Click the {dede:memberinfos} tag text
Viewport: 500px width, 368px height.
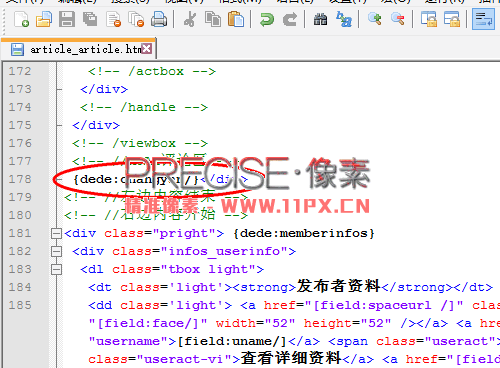304,233
